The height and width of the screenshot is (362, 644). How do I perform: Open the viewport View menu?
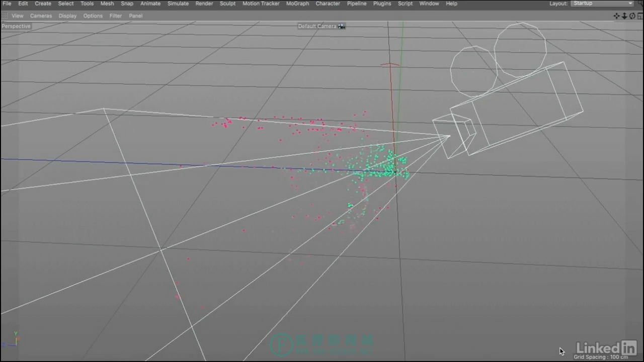point(18,16)
